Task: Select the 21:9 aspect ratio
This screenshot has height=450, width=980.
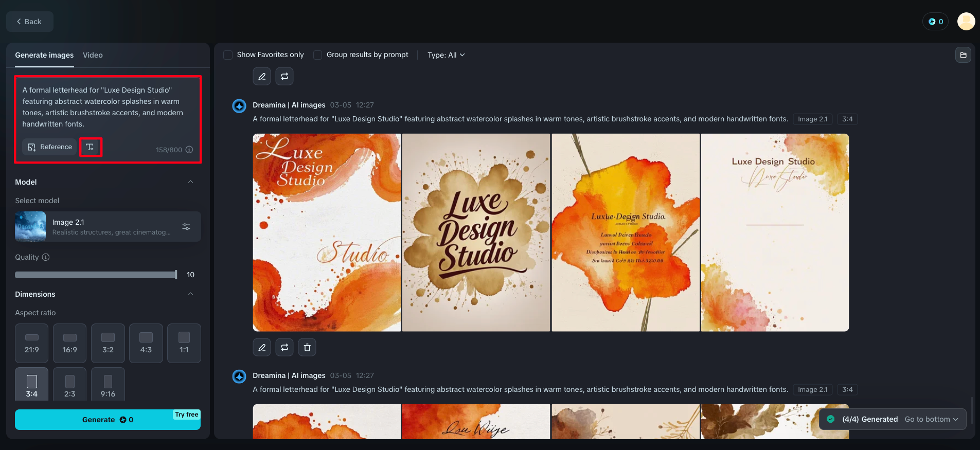Action: pyautogui.click(x=32, y=343)
